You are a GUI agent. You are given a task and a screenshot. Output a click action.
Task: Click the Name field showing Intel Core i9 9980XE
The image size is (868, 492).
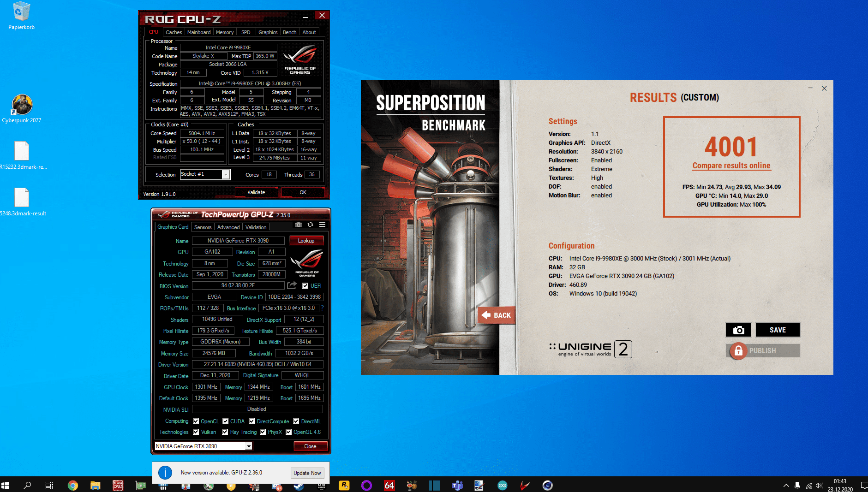(228, 47)
